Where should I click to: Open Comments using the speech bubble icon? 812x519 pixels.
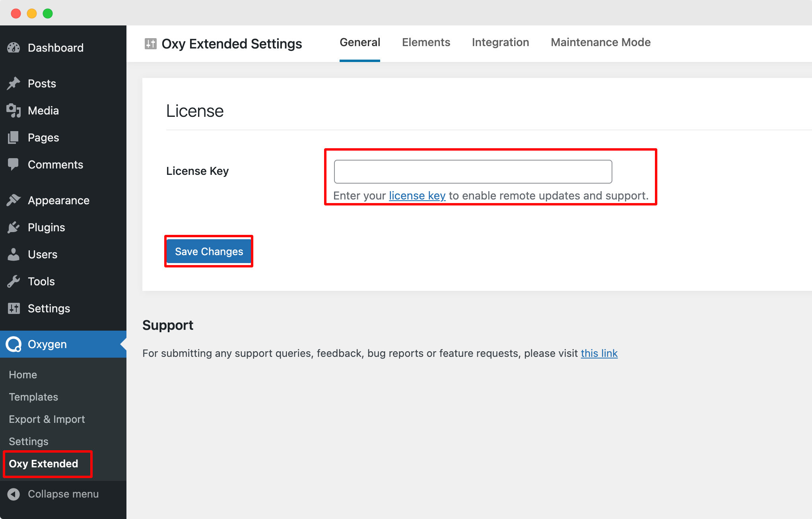point(14,164)
